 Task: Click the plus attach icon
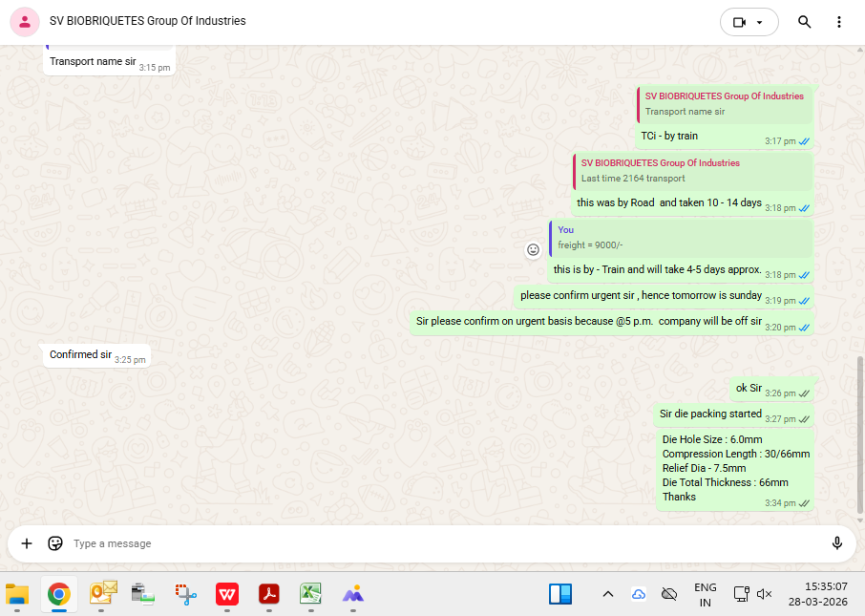27,543
